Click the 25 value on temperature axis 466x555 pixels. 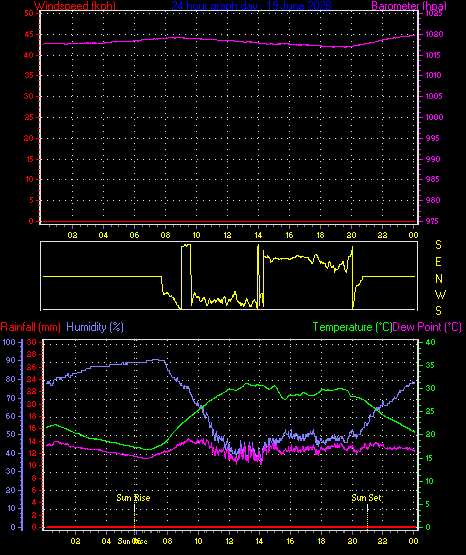click(x=430, y=411)
